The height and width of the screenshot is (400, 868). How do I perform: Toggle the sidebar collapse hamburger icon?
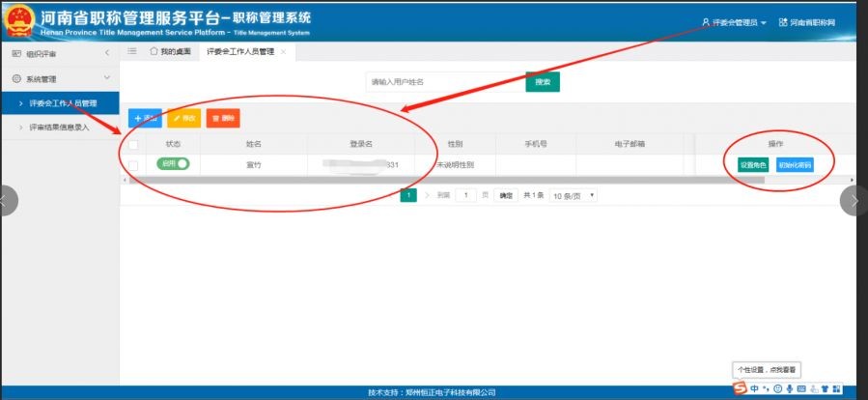click(x=131, y=51)
